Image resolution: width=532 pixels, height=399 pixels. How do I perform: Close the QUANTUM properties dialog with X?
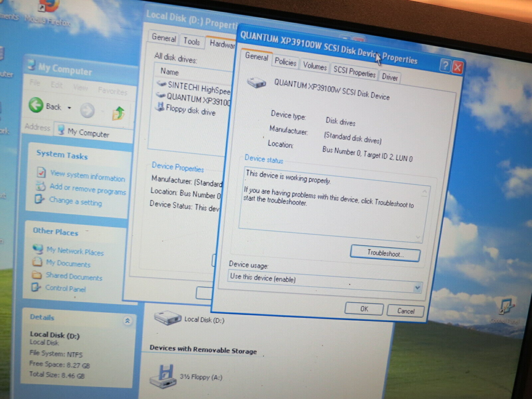457,67
